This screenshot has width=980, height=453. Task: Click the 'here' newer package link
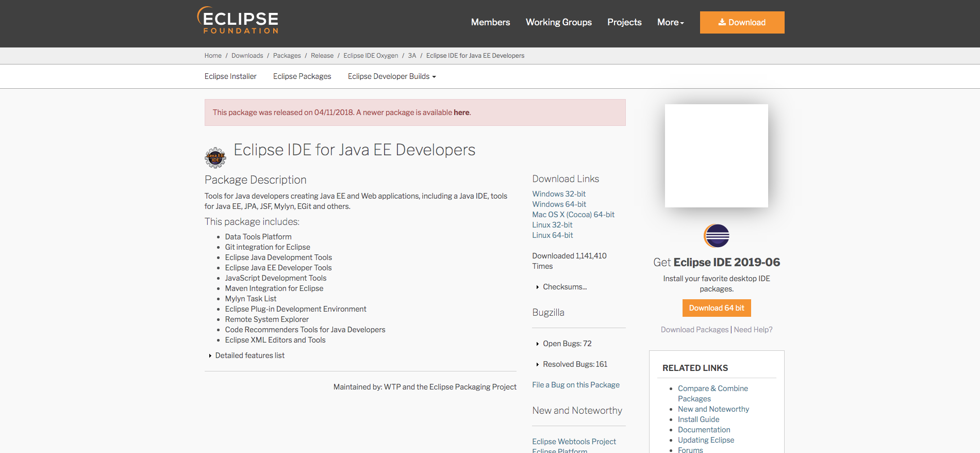(x=461, y=112)
